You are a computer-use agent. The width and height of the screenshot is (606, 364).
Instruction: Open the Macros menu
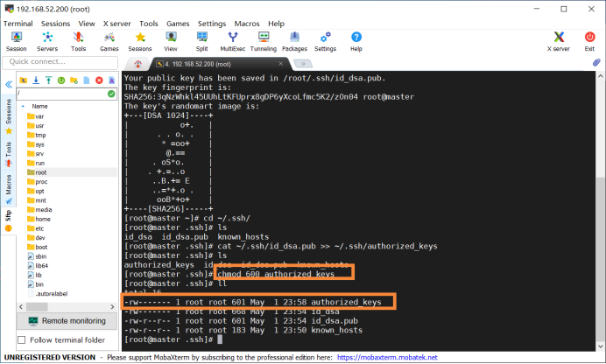click(247, 24)
